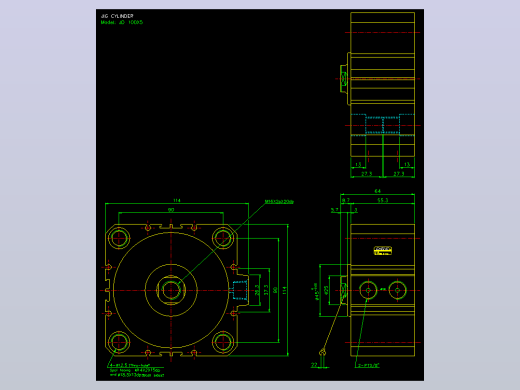Select the 64 overall length dimension
The width and height of the screenshot is (520, 390).
[x=377, y=191]
